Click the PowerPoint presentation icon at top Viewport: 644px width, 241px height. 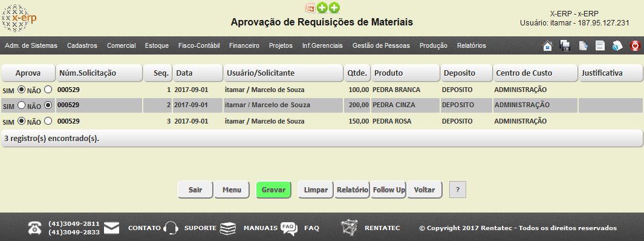310,8
